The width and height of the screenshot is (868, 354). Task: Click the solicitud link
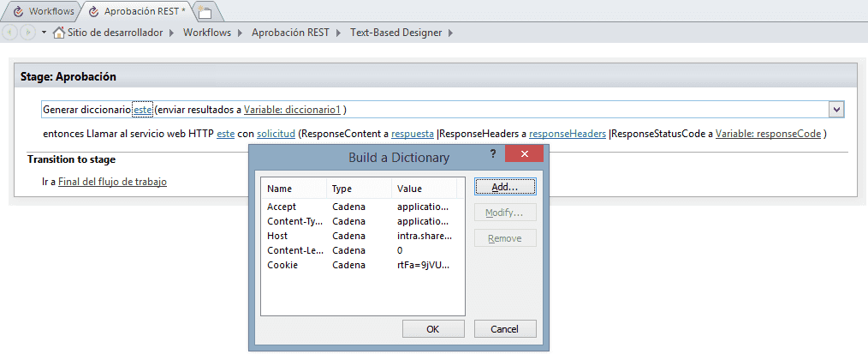tap(276, 134)
